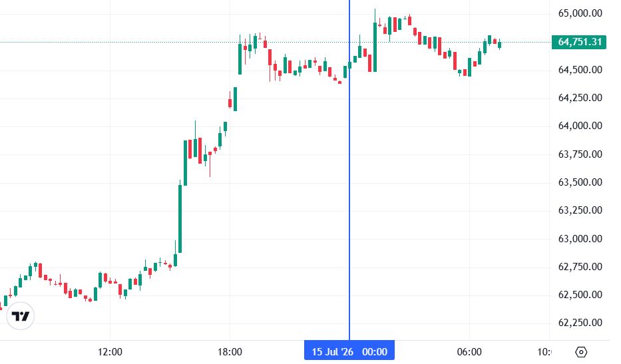Image resolution: width=621 pixels, height=364 pixels.
Task: Click the 15 Jul '26 00:00 date label
Action: click(x=349, y=351)
